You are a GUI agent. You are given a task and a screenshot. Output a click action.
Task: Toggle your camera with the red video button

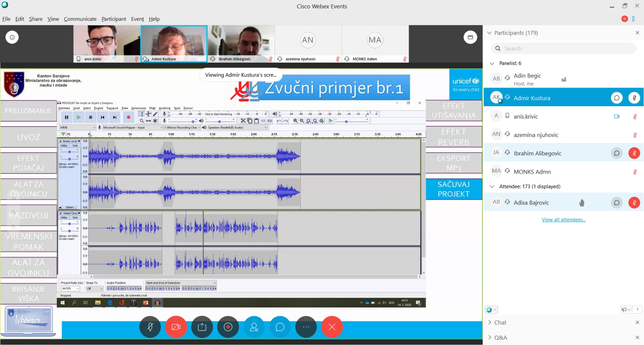(x=176, y=327)
